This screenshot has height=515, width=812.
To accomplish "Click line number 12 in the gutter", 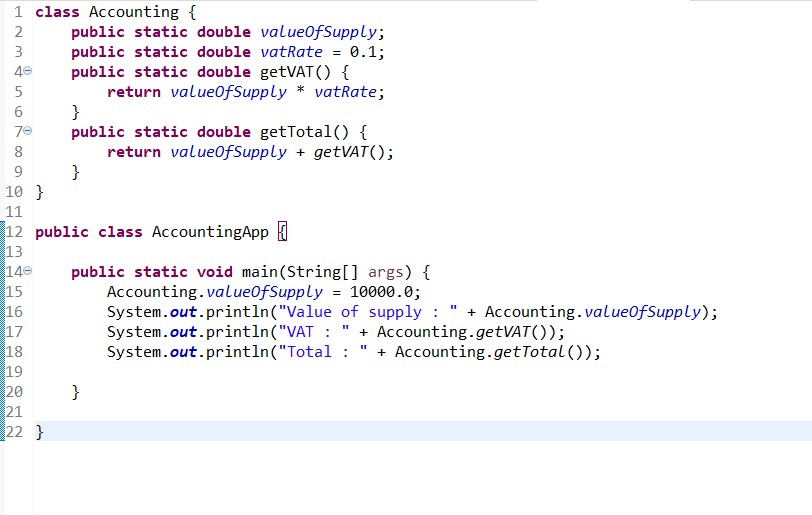I will point(14,232).
